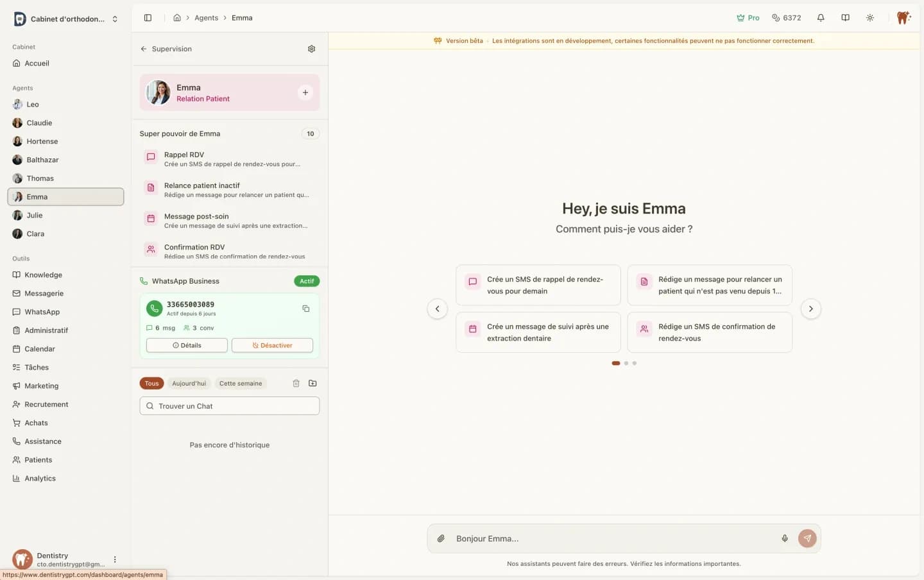Image resolution: width=924 pixels, height=580 pixels.
Task: Deactivate WhatsApp Business with Désactiver
Action: click(x=272, y=345)
